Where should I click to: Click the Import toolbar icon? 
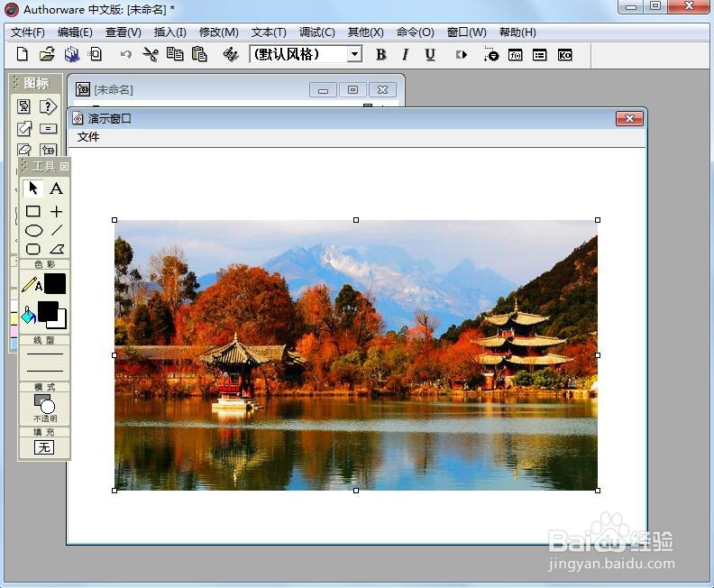click(96, 54)
